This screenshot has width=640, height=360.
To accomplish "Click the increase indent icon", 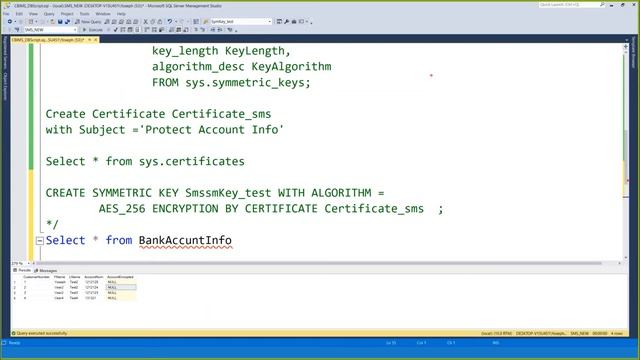I will (x=221, y=30).
